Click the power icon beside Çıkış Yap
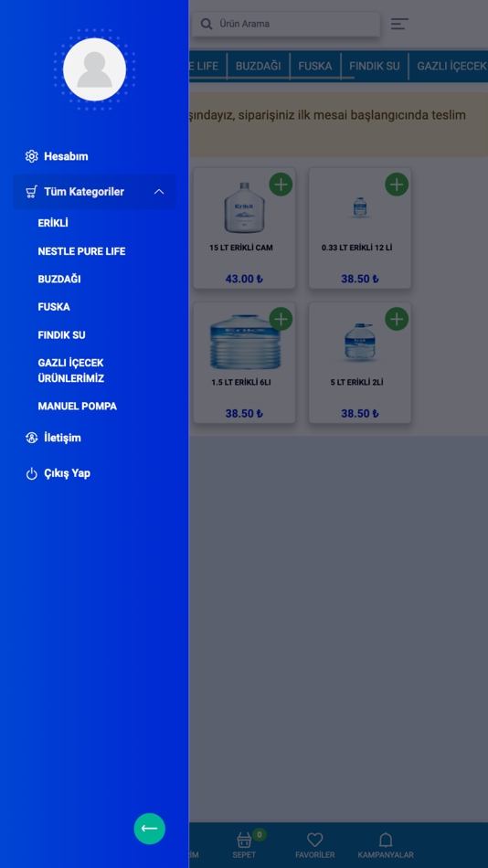 tap(32, 473)
